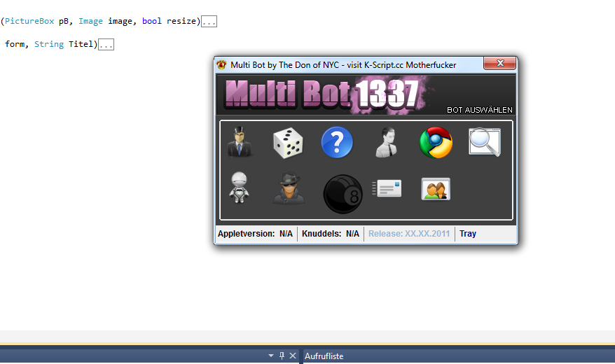Image resolution: width=615 pixels, height=364 pixels.
Task: Click the BOT AUSWÄHLEN heading text
Action: [x=480, y=110]
